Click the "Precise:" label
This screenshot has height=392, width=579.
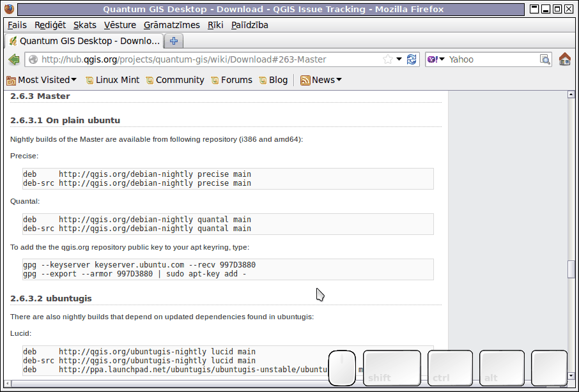click(24, 156)
